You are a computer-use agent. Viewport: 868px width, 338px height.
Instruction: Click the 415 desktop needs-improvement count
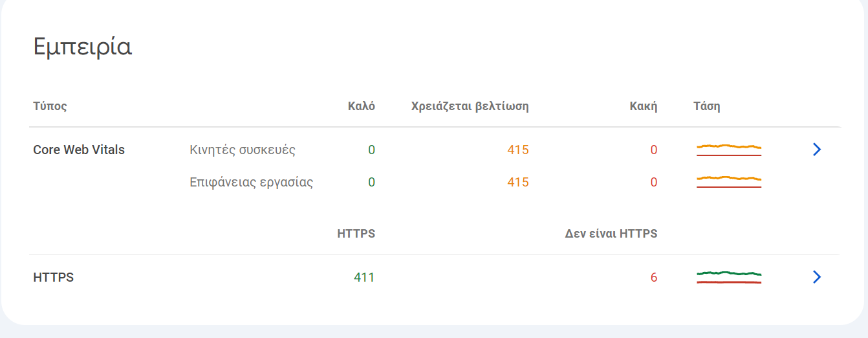tap(518, 182)
